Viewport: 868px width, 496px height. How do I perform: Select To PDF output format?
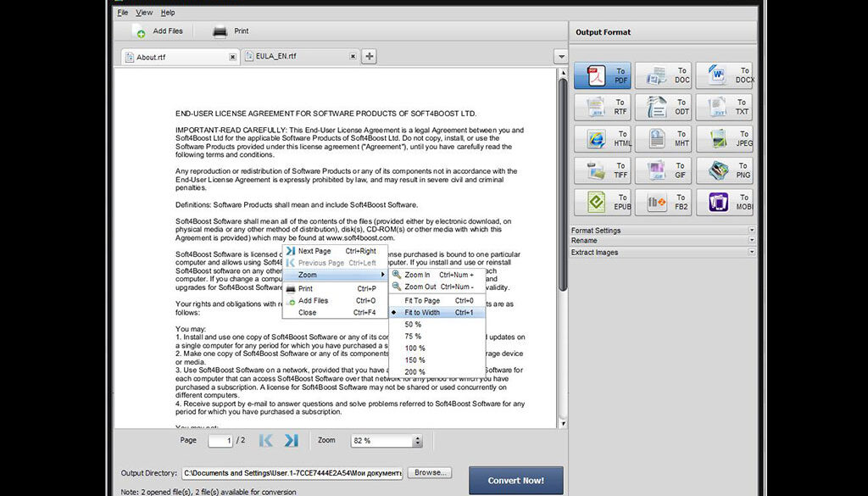tap(603, 75)
